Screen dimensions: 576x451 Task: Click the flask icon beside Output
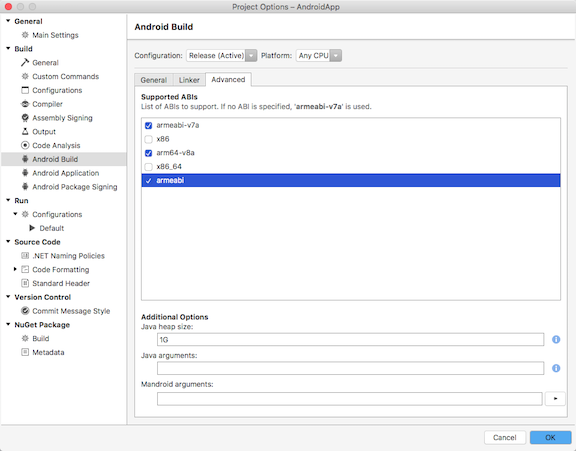pos(25,131)
